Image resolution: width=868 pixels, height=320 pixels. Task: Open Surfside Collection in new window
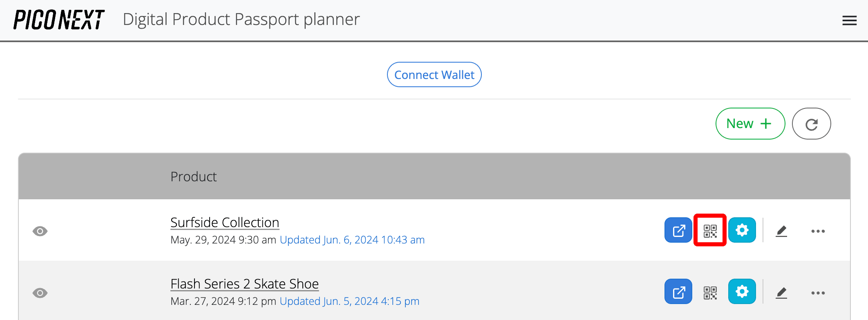point(678,230)
